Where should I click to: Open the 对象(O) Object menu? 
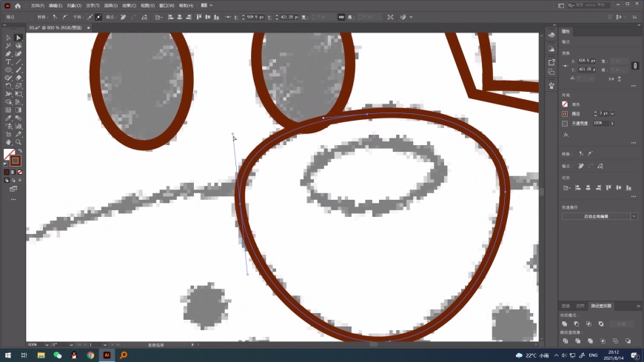point(74,6)
